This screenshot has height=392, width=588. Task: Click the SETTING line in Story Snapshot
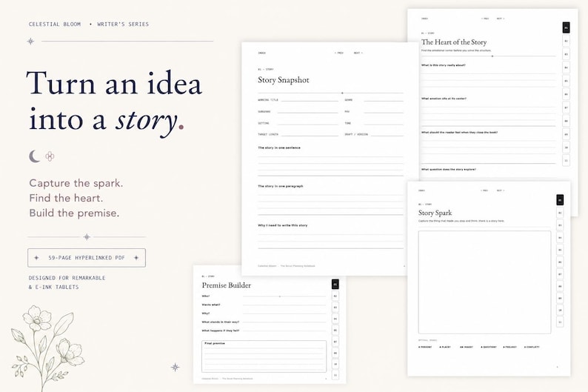pyautogui.click(x=308, y=124)
